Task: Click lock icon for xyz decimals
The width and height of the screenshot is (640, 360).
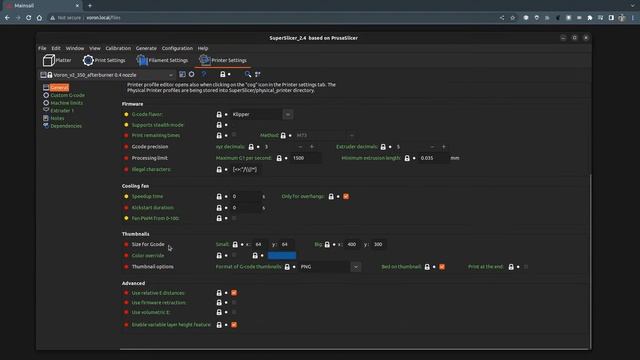Action: (251, 147)
